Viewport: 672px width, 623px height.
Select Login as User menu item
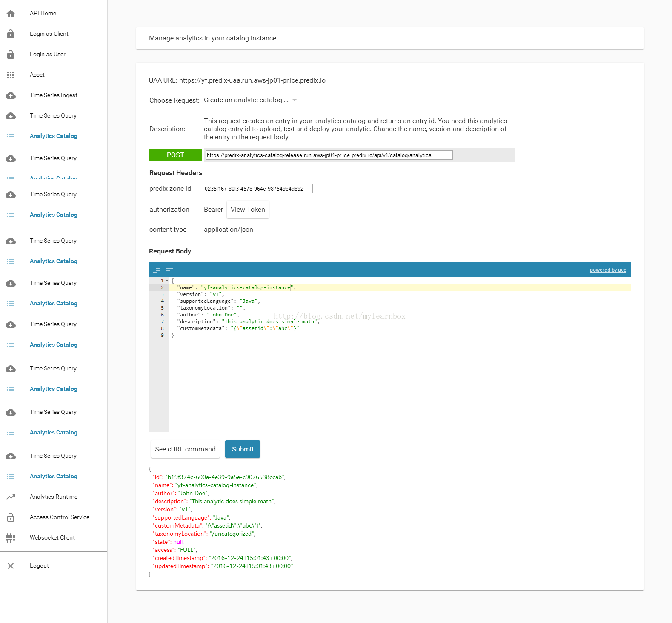[48, 55]
